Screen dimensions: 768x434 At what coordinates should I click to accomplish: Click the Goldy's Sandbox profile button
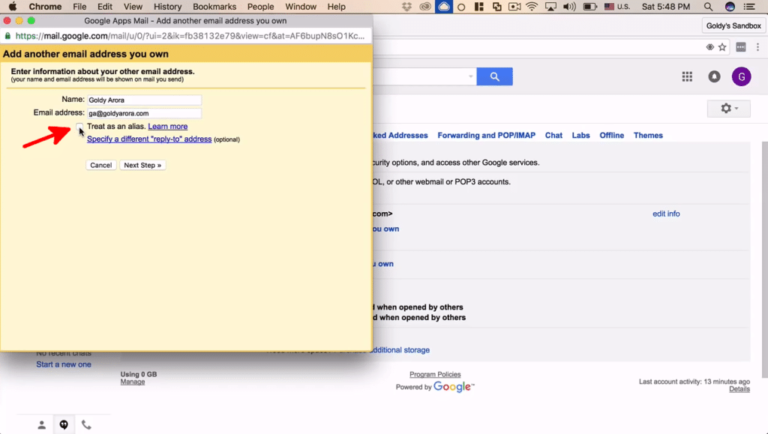[733, 25]
